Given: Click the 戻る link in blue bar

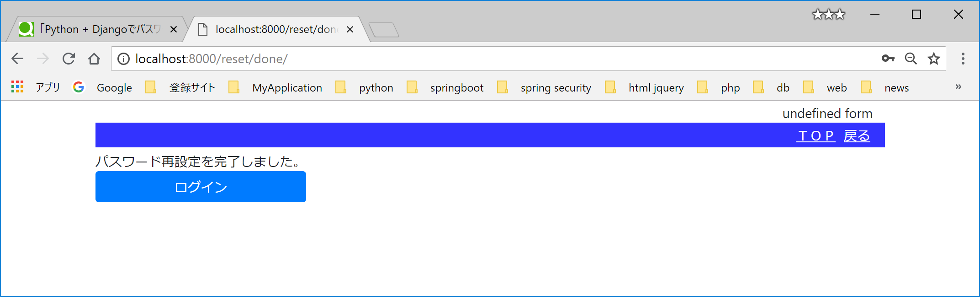Looking at the screenshot, I should click(856, 135).
